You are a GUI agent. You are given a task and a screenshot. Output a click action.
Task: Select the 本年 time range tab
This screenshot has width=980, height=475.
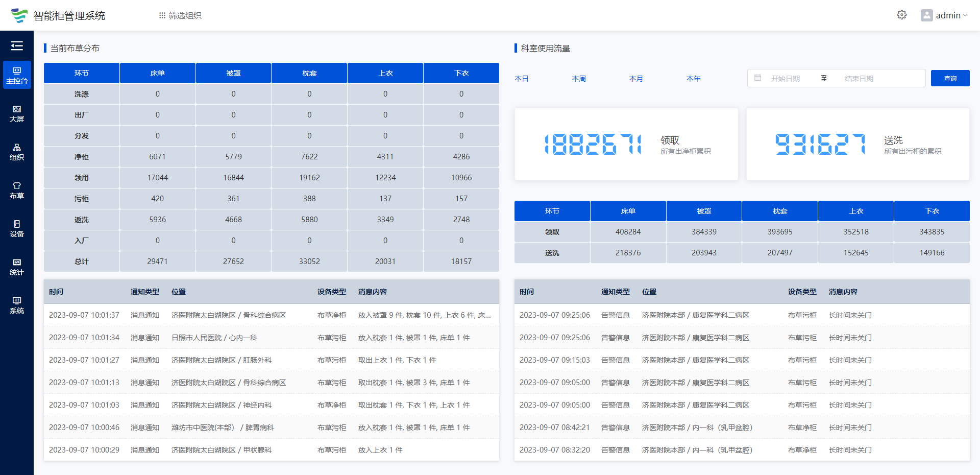pos(694,79)
